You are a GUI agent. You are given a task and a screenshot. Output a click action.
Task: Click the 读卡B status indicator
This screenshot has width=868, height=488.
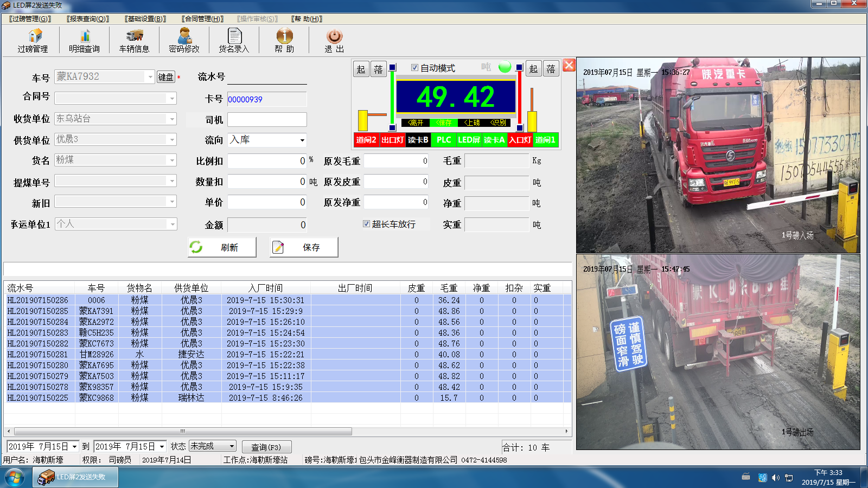(x=418, y=140)
